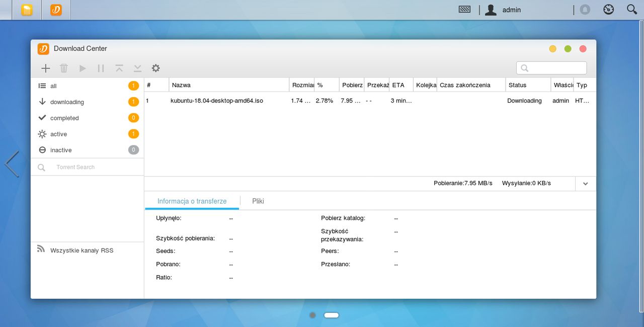Sort by Rozmiar column header
Image resolution: width=644 pixels, height=327 pixels.
pyautogui.click(x=302, y=85)
